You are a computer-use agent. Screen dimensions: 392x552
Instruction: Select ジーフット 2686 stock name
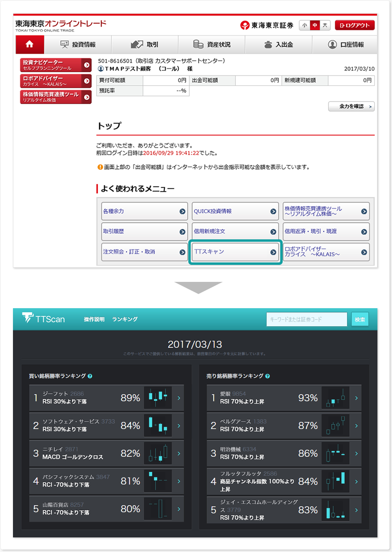[63, 394]
